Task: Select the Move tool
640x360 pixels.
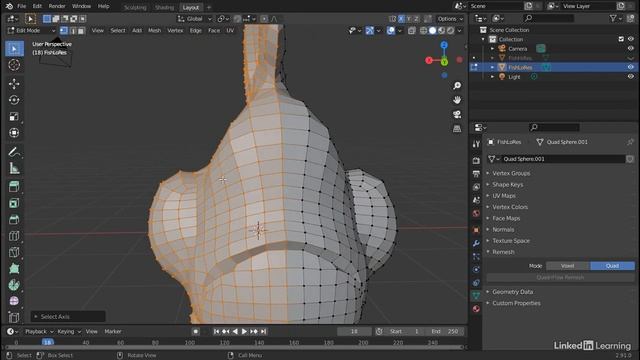Action: point(14,84)
